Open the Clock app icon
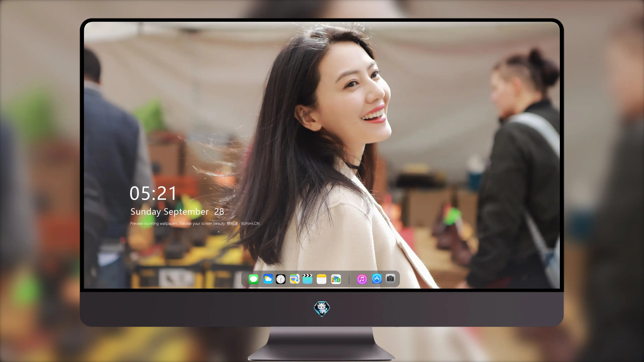This screenshot has height=362, width=644. coord(281,279)
